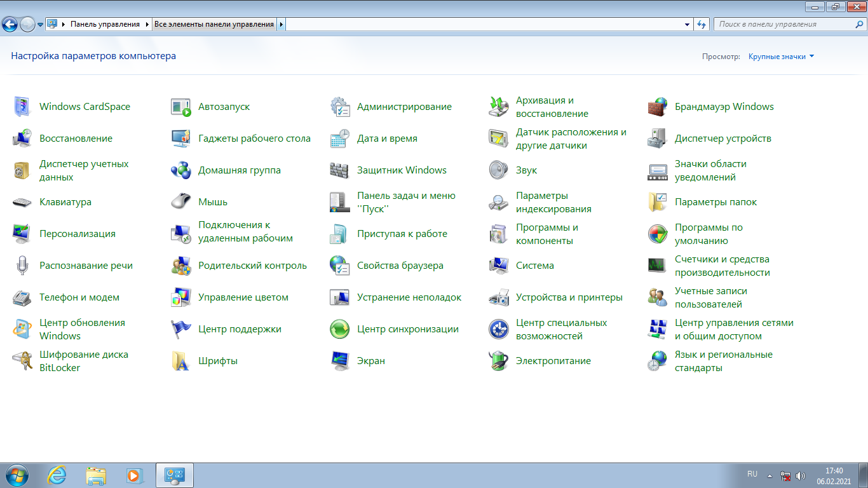
Task: Open the Звук speaker icon
Action: click(x=499, y=170)
